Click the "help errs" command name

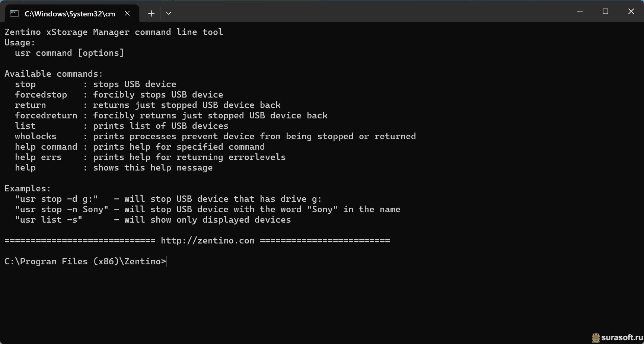coord(38,157)
